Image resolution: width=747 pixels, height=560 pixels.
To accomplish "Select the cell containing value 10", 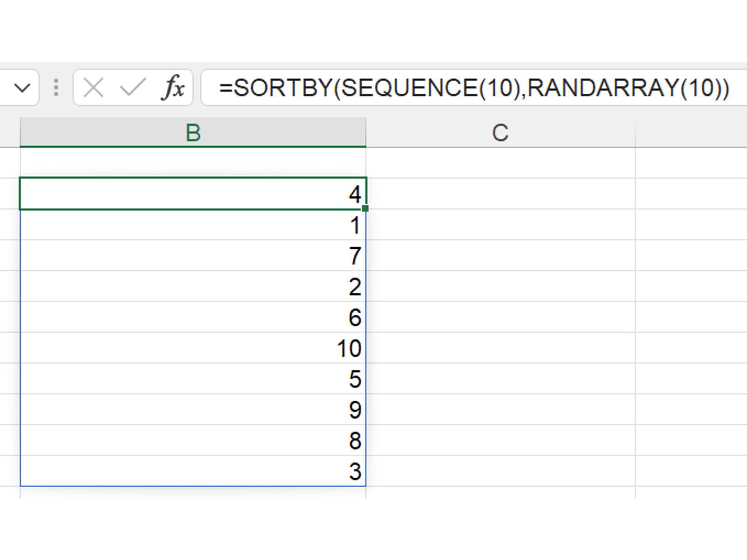I will click(193, 348).
